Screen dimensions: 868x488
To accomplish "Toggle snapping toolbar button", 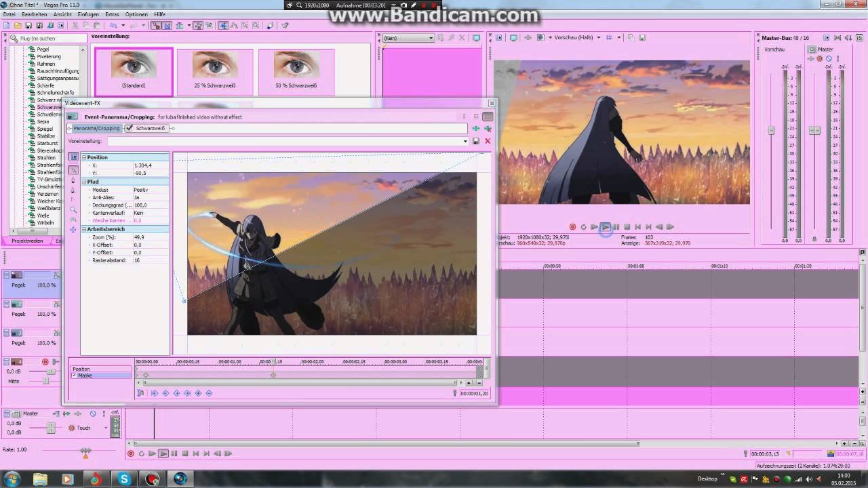I will point(154,26).
